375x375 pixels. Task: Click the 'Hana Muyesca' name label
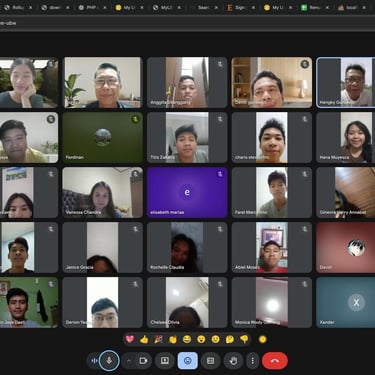[334, 157]
